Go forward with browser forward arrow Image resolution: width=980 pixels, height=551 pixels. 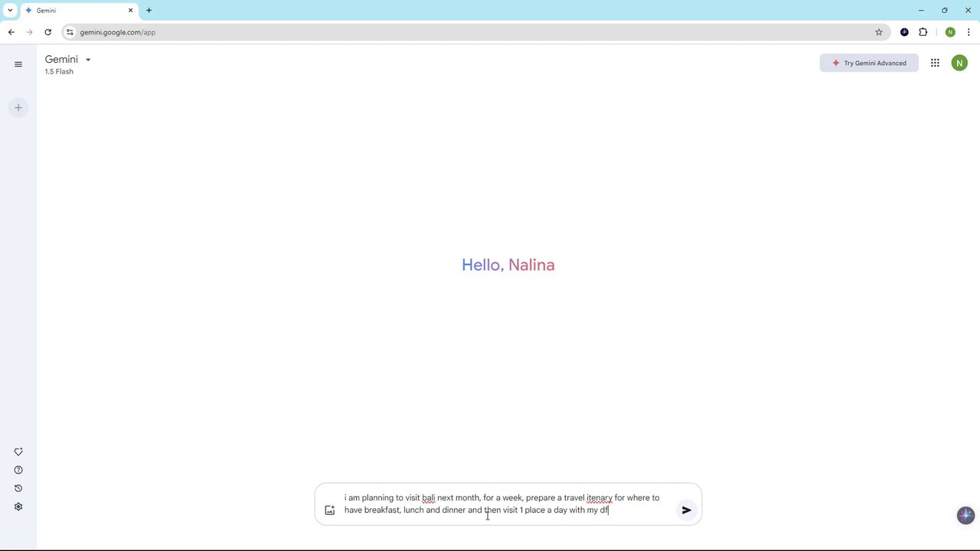click(29, 32)
